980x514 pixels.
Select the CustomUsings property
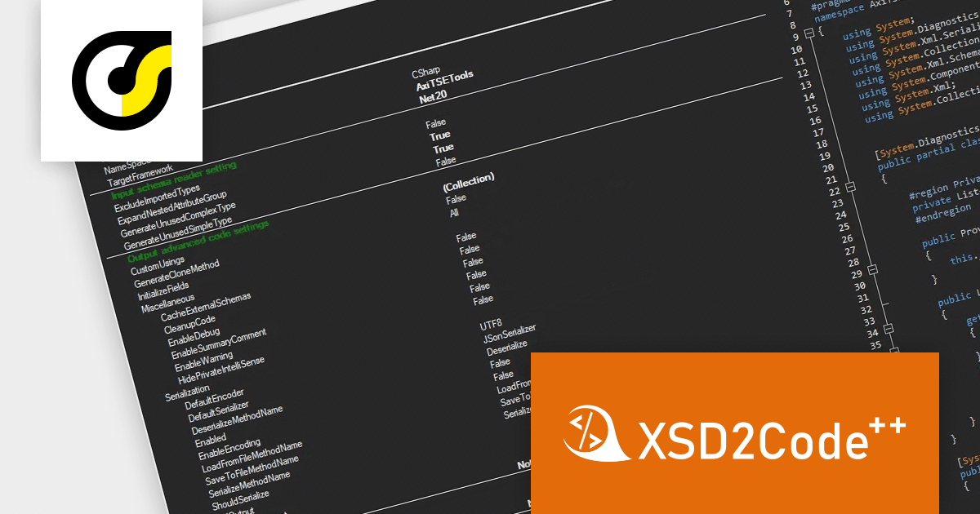[158, 265]
